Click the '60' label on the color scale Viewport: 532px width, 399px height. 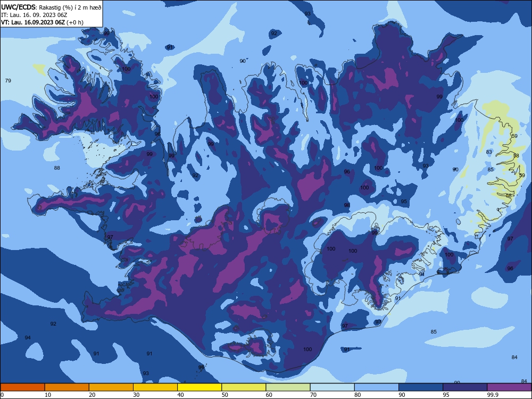pos(269,395)
